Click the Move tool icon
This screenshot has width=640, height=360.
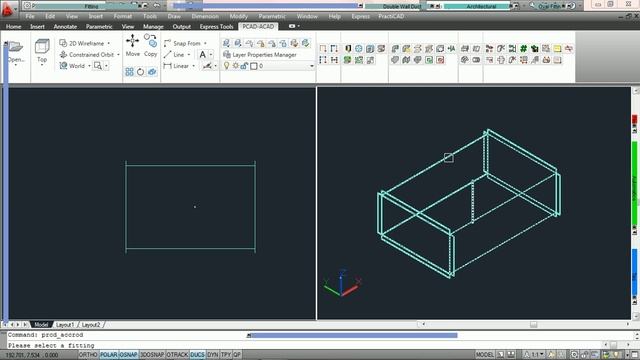(132, 41)
